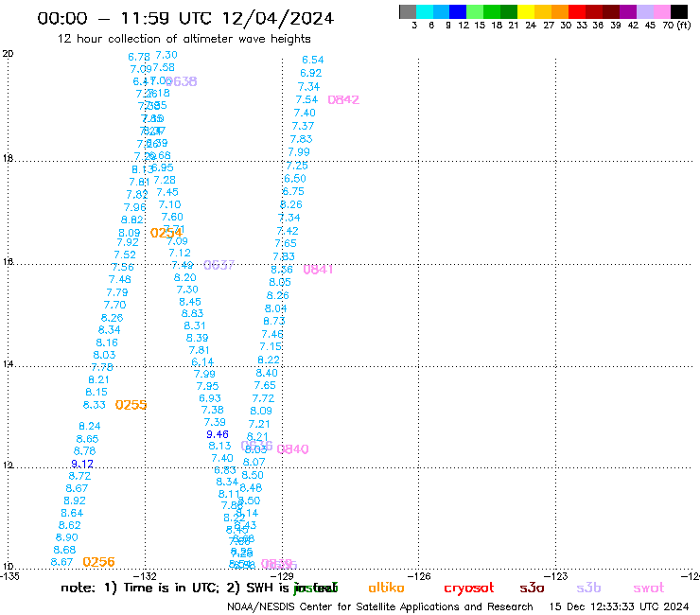Viewport: 700px width, 615px height.
Task: Click the 7.54 value beside 0842
Action: 306,99
